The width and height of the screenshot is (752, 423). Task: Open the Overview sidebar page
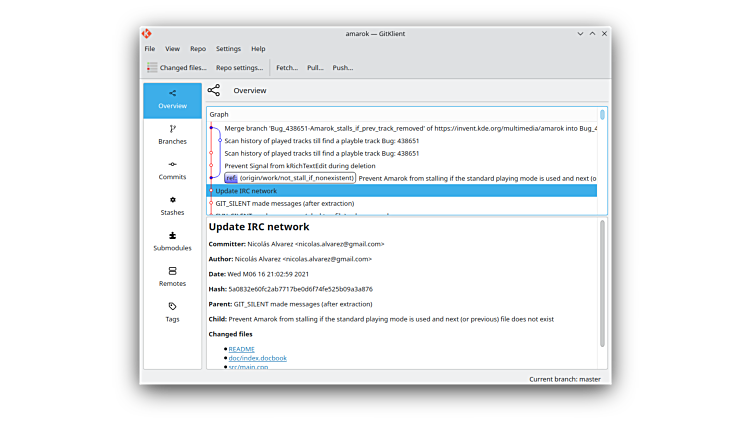[172, 99]
